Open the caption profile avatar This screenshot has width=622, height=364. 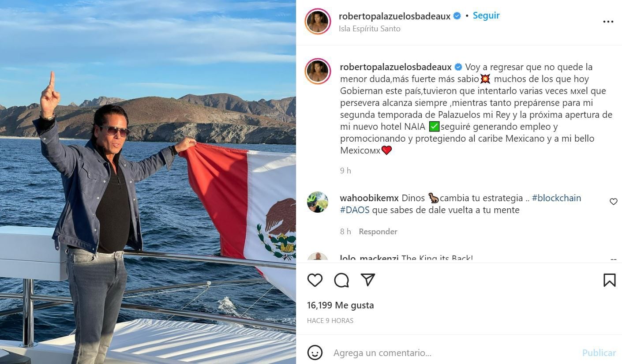(x=318, y=71)
